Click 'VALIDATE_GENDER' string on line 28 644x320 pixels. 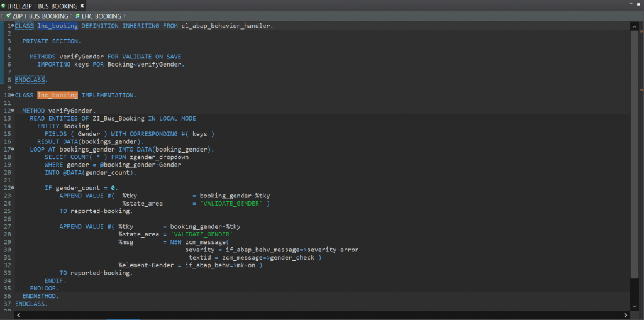tap(202, 234)
